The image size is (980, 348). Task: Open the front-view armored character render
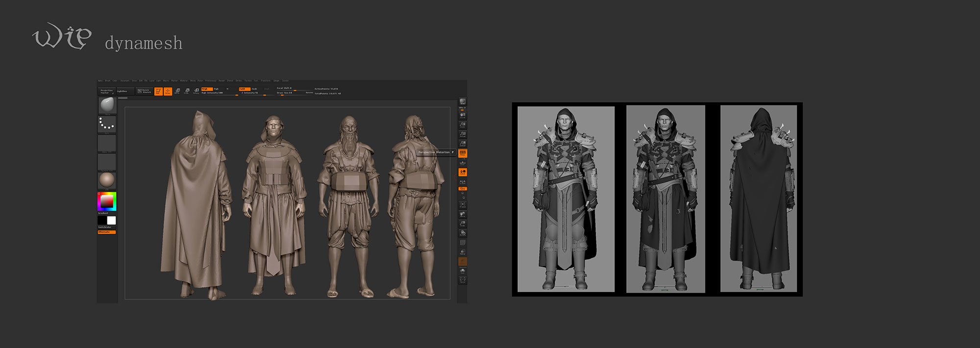pyautogui.click(x=566, y=199)
